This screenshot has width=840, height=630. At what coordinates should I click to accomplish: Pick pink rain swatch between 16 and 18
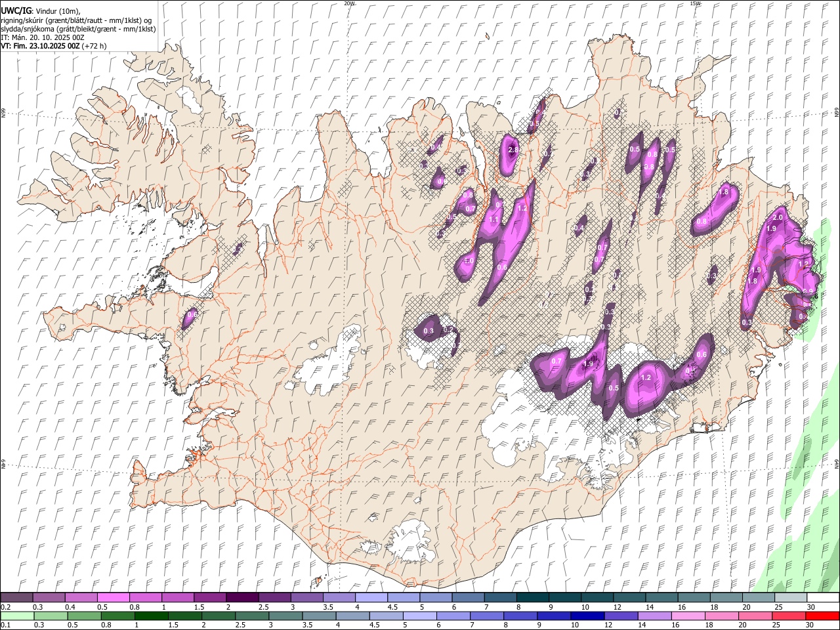(688, 616)
